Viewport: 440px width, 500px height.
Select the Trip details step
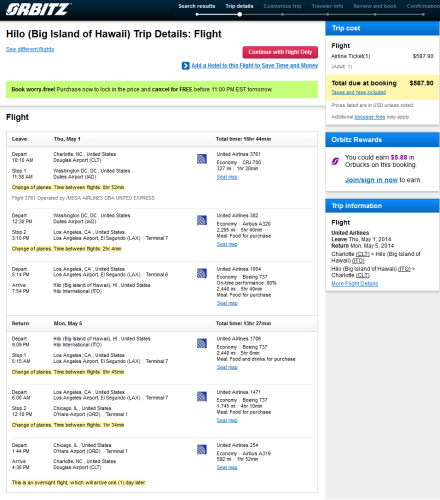(x=239, y=6)
